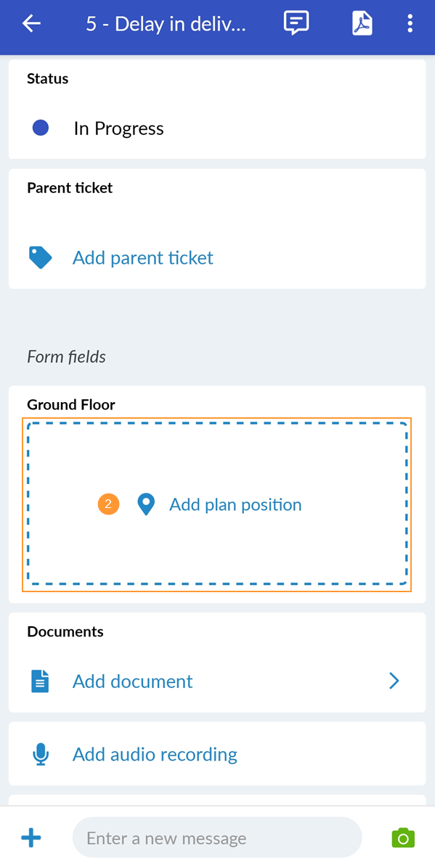Select the blue In Progress status indicator

tap(41, 127)
